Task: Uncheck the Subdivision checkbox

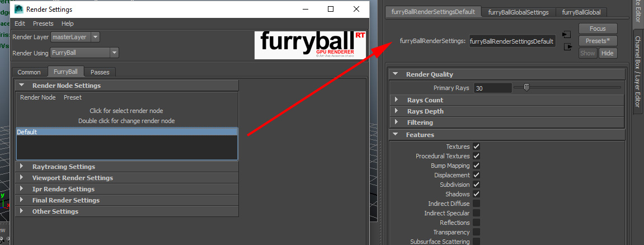Action: [477, 184]
